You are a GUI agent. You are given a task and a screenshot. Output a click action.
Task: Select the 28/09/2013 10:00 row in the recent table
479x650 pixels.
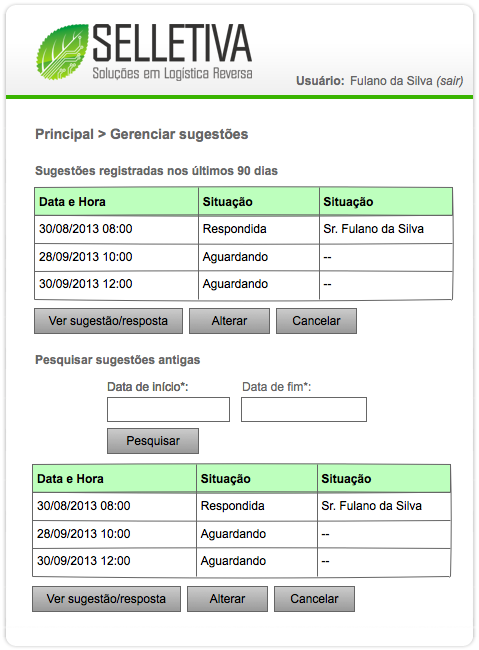point(243,257)
